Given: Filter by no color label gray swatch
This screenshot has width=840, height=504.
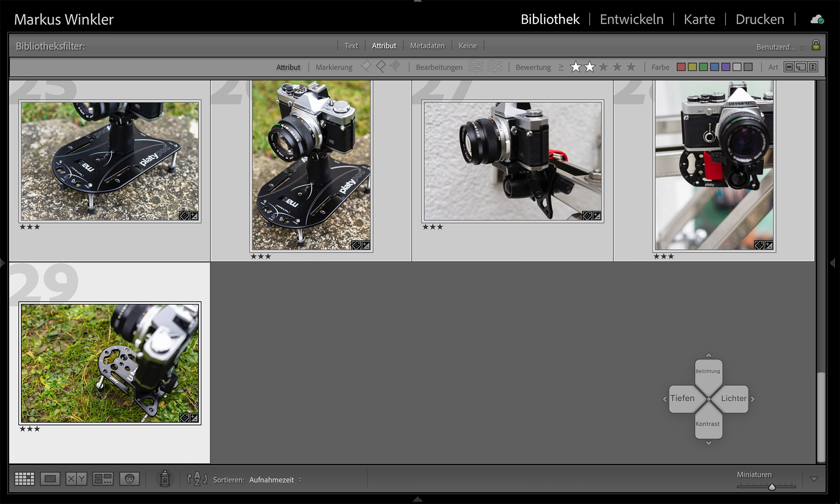Looking at the screenshot, I should (748, 67).
